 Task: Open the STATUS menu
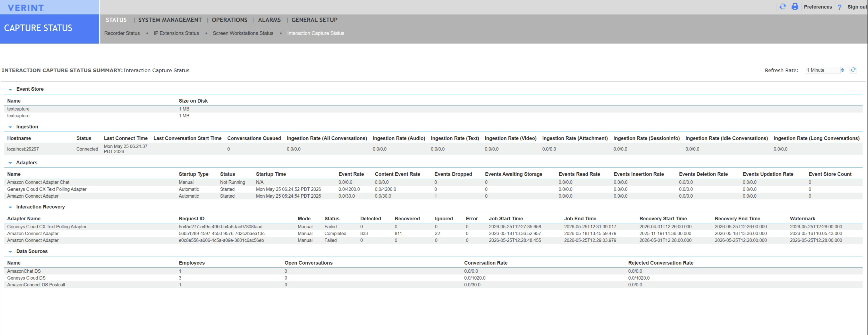tap(116, 20)
